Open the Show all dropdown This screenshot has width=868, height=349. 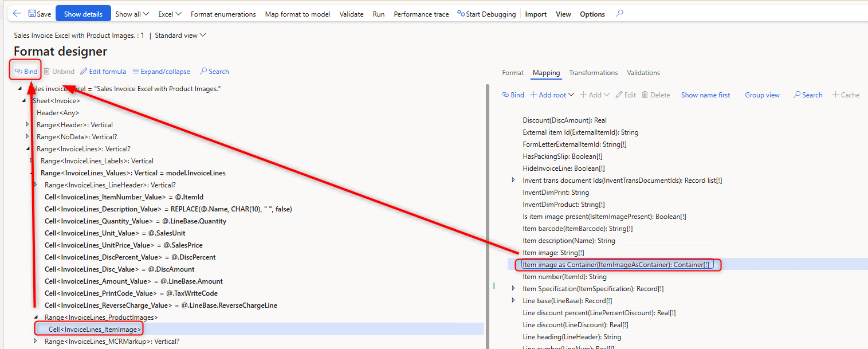(x=132, y=14)
